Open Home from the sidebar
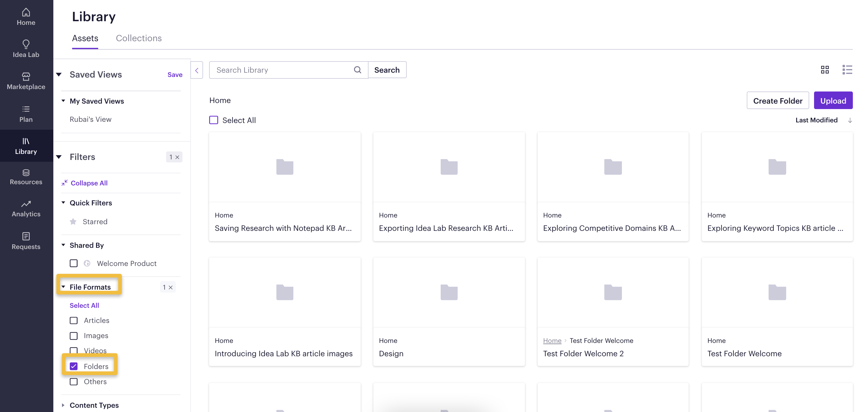This screenshot has width=868, height=412. tap(26, 17)
